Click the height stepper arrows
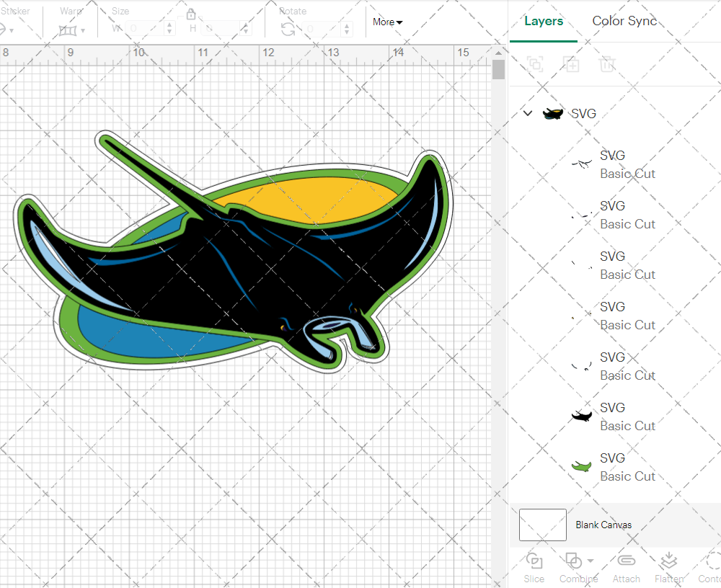Image resolution: width=721 pixels, height=588 pixels. 246,29
